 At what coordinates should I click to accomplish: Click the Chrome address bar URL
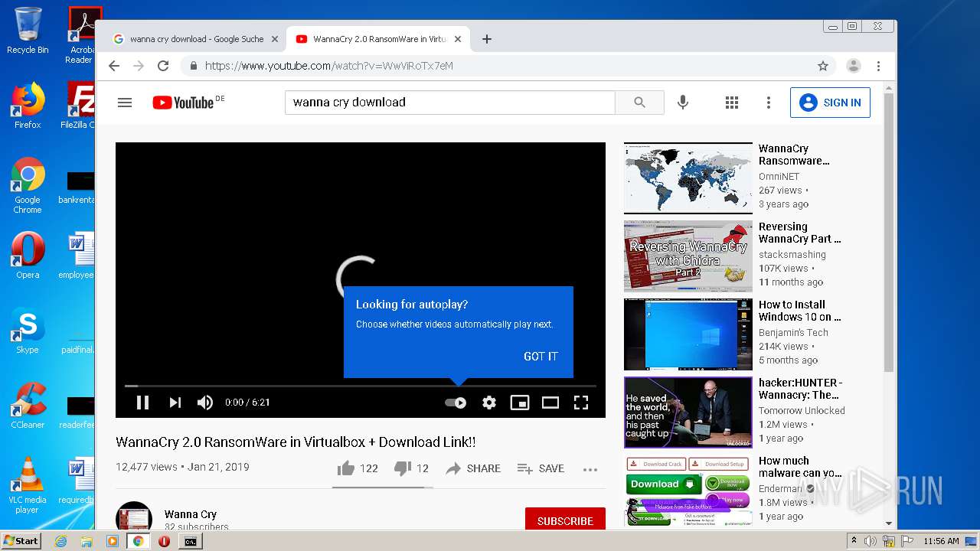point(329,66)
